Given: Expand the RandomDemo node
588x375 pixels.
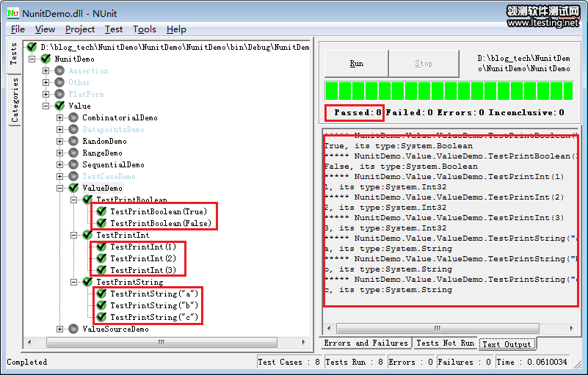Looking at the screenshot, I should [59, 141].
